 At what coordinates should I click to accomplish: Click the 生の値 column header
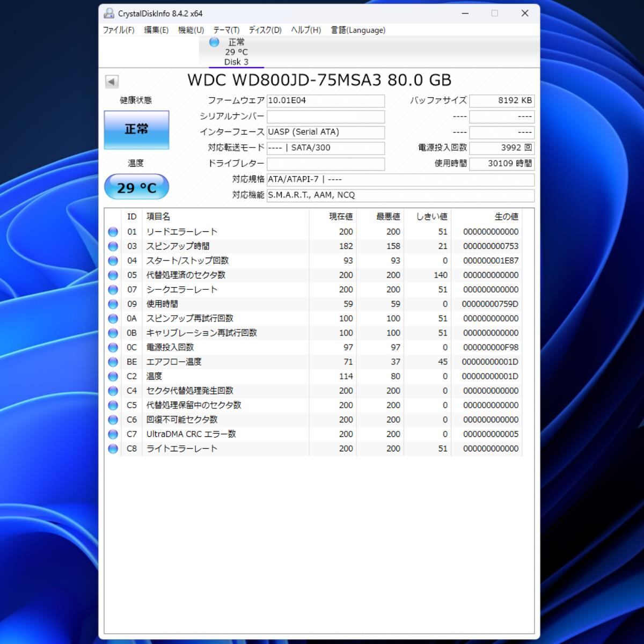point(506,217)
